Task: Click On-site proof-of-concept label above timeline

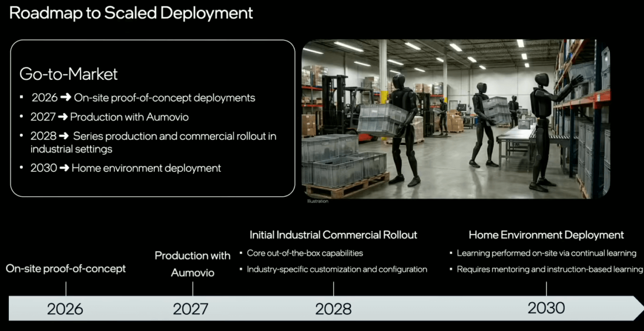Action: [x=66, y=268]
